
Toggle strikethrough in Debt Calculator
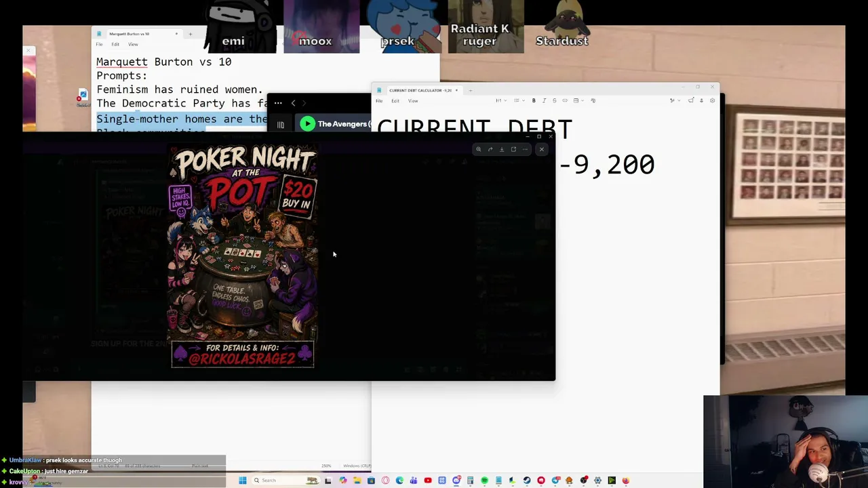coord(554,100)
